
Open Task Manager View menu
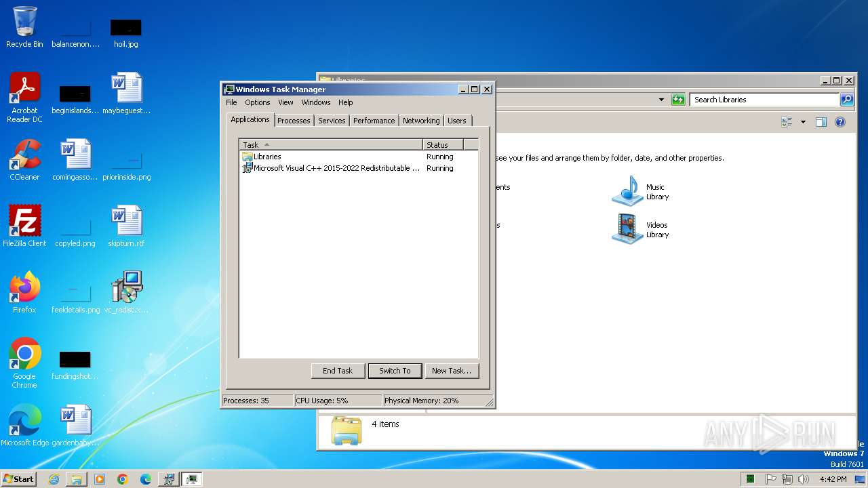pos(285,102)
